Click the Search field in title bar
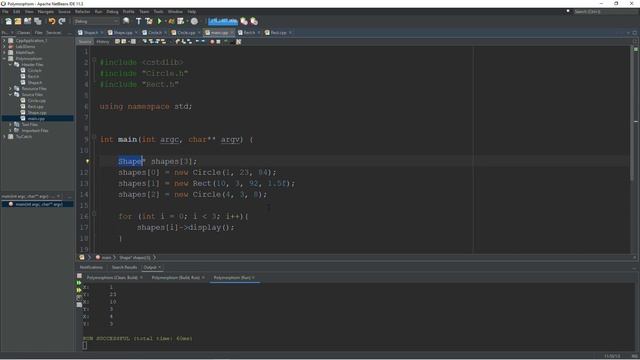Screen dimensions: 640x360 tap(605, 11)
